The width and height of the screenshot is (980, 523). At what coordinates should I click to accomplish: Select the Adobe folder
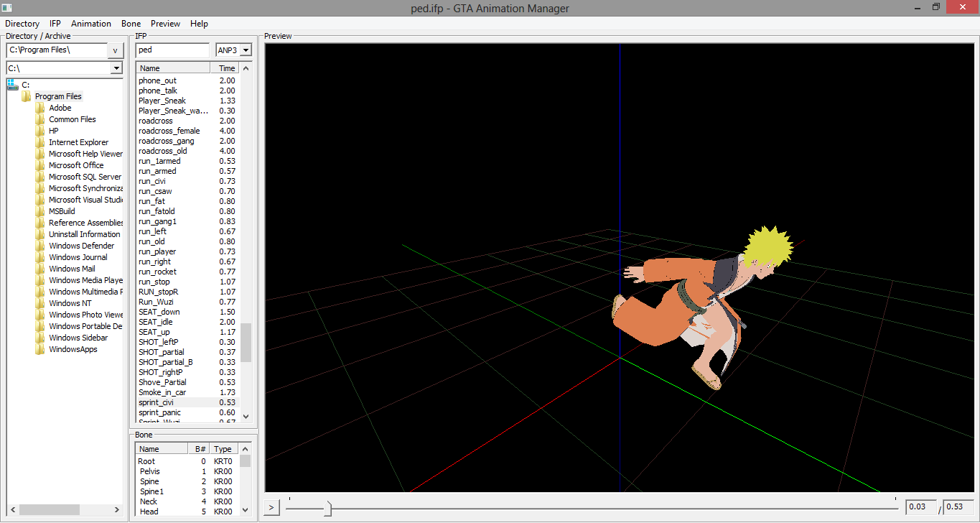[60, 108]
